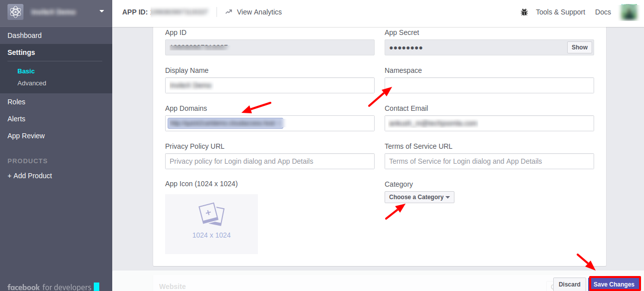644x291 pixels.
Task: Select Advanced settings in the sidebar
Action: [32, 83]
